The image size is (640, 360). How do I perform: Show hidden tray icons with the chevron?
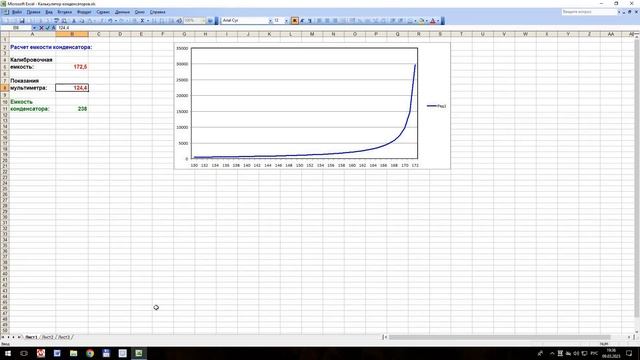(x=552, y=353)
